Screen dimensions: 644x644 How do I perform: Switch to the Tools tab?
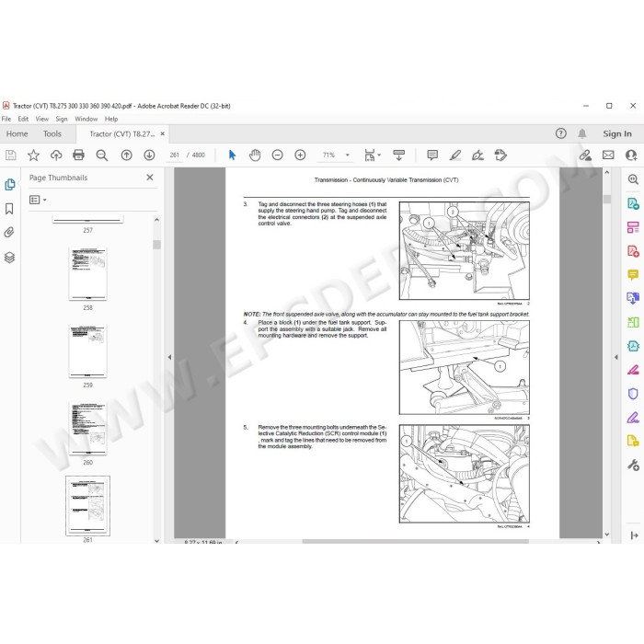(52, 134)
